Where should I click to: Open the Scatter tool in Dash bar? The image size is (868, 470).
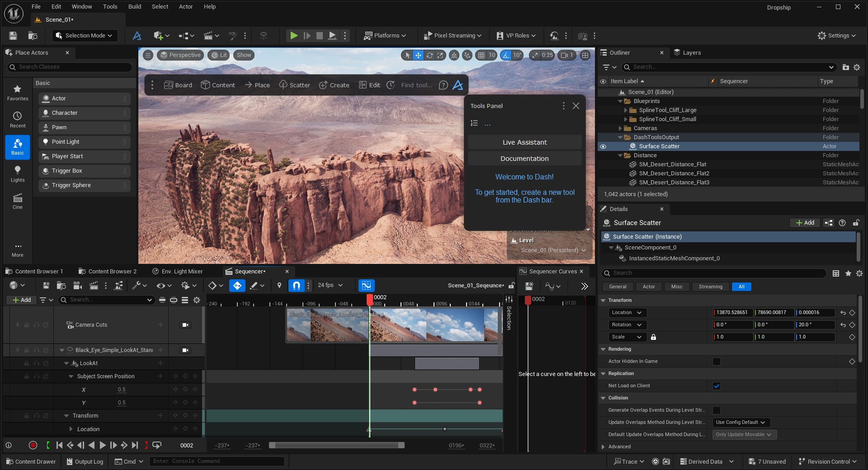294,85
